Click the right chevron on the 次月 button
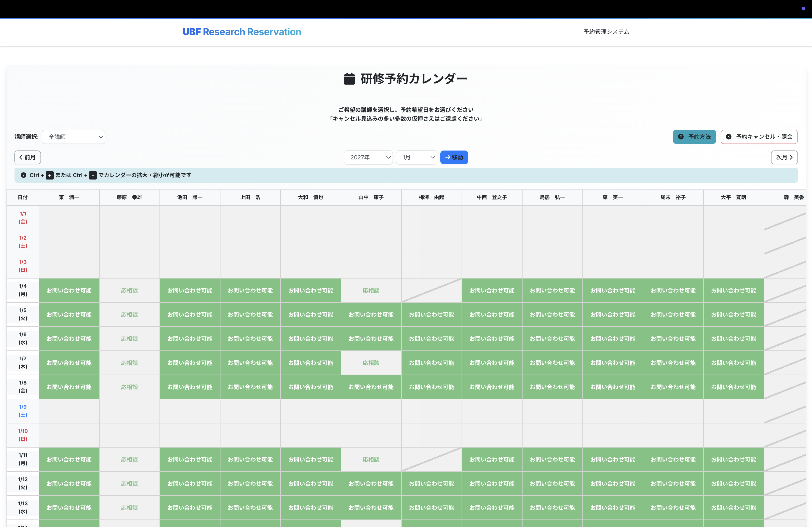The height and width of the screenshot is (527, 812). (792, 157)
